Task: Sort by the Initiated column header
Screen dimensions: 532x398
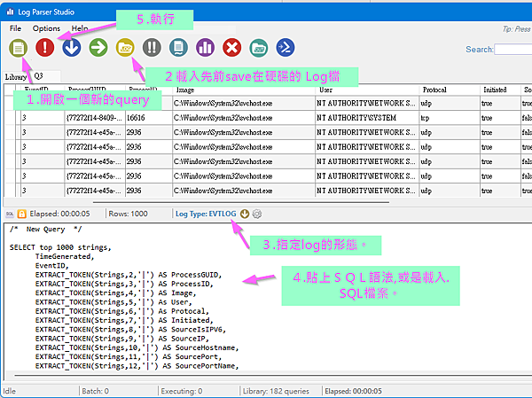Action: point(500,90)
